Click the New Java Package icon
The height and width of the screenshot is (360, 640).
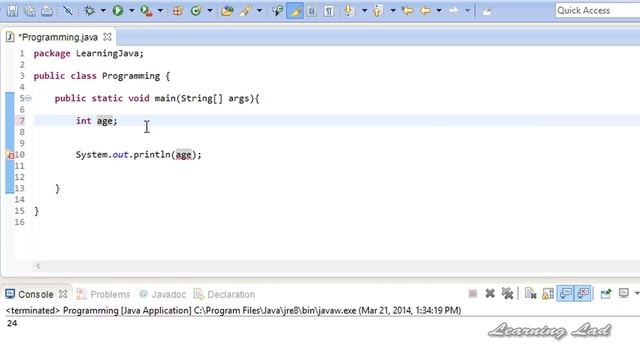click(x=178, y=11)
